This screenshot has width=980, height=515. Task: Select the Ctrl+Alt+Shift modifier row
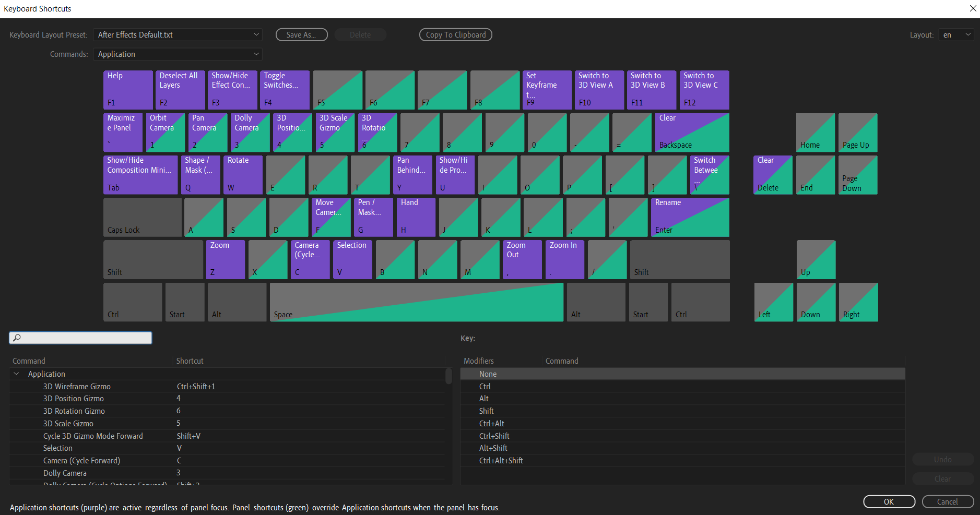[682, 460]
